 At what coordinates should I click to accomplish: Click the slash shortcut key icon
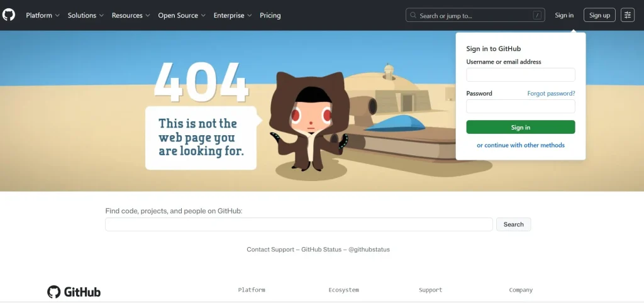[536, 16]
